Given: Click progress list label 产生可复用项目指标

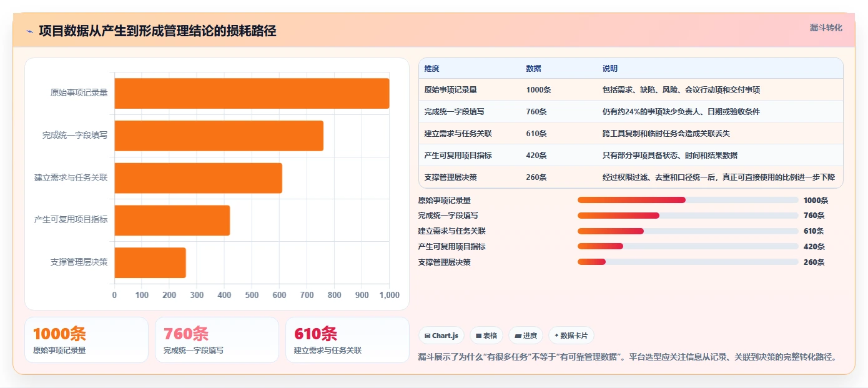Looking at the screenshot, I should pos(451,247).
